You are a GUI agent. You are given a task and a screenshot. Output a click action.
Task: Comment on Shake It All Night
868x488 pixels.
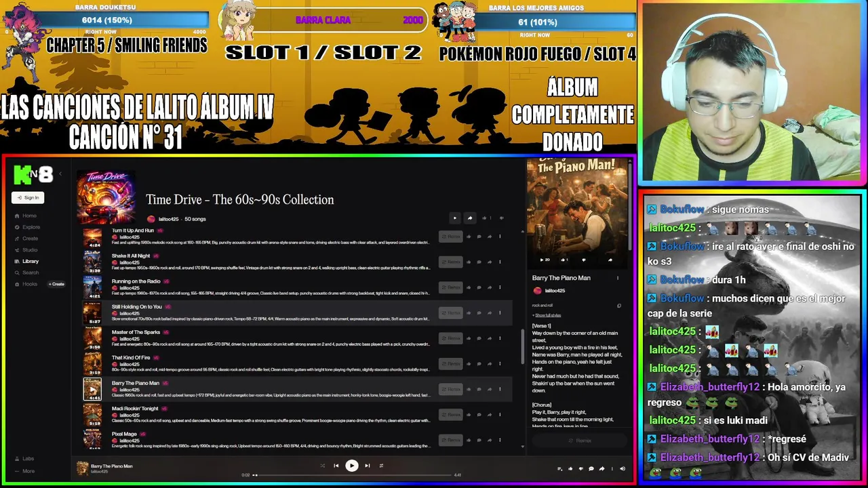pyautogui.click(x=479, y=262)
